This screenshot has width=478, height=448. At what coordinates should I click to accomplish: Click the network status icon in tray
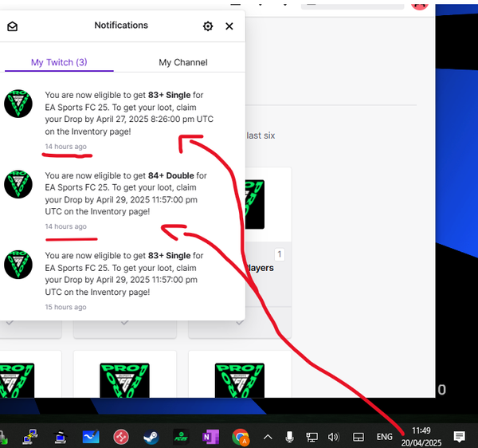[312, 437]
